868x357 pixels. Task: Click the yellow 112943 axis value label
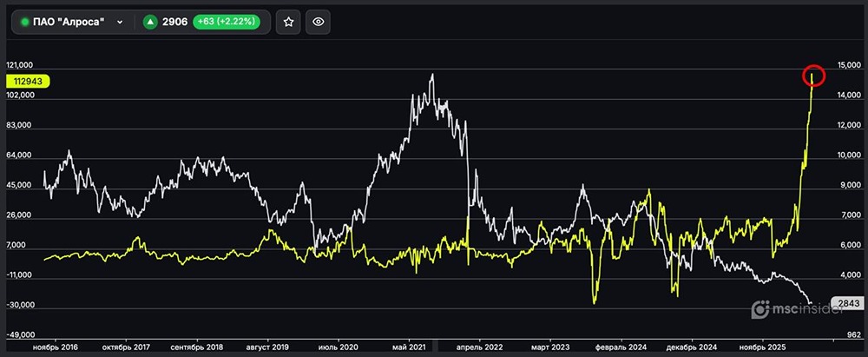click(28, 82)
